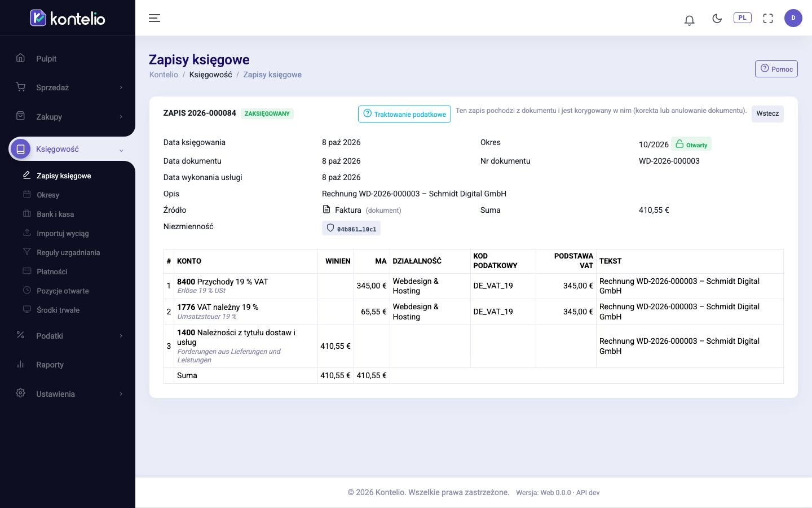
Task: Open the Faktura source document
Action: pyautogui.click(x=348, y=210)
